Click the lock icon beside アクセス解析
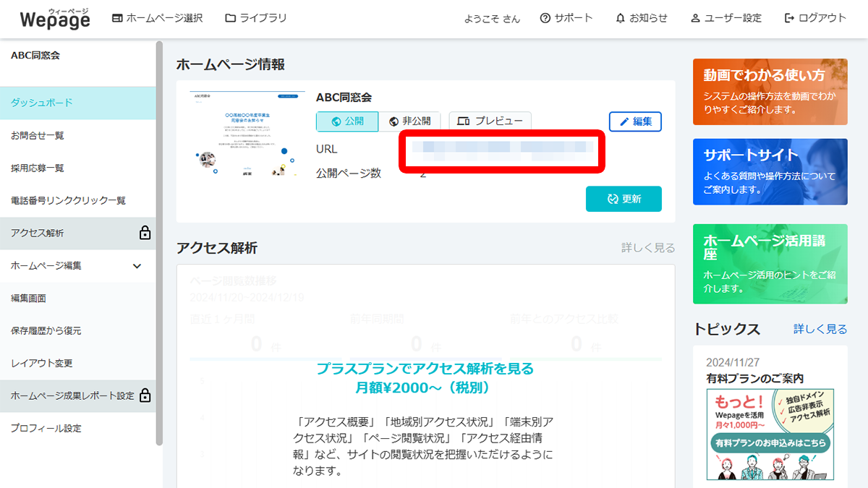The width and height of the screenshot is (868, 488). tap(145, 234)
